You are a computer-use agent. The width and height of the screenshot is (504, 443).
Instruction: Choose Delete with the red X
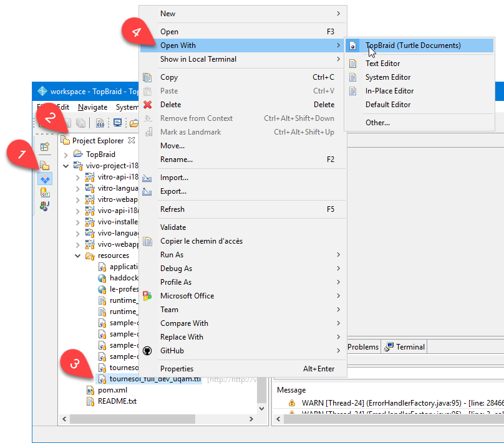(x=243, y=105)
